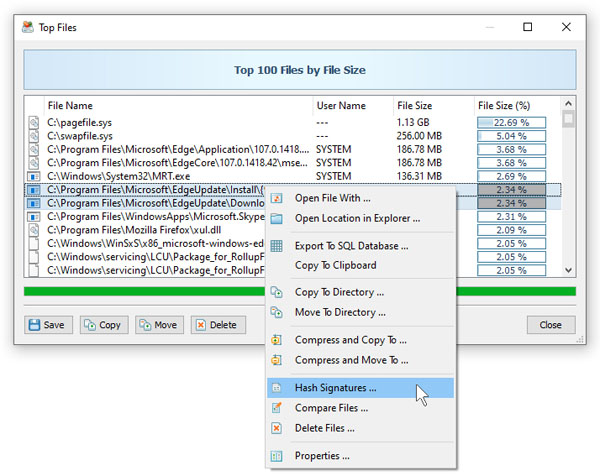Click the Hash Signatures menu icon
This screenshot has height=476, width=600.
click(x=276, y=388)
